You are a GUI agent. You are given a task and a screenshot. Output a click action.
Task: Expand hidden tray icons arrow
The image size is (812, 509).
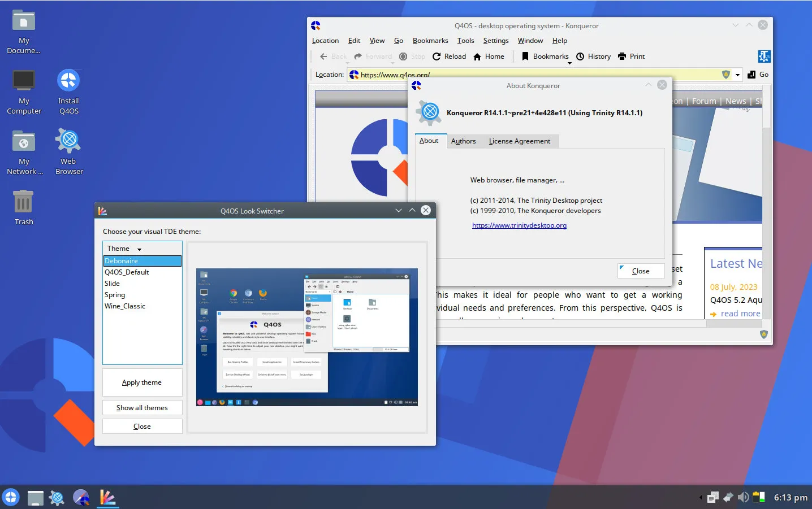tap(701, 498)
